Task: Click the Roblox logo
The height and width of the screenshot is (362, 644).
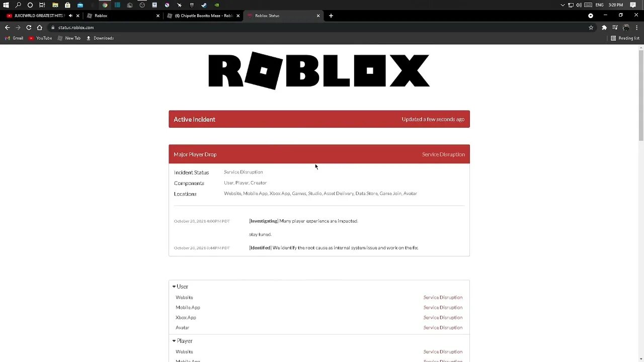Action: click(x=319, y=70)
